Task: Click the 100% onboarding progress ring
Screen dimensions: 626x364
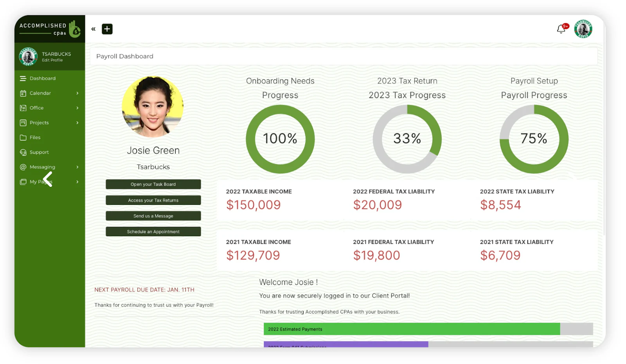Action: [x=280, y=139]
